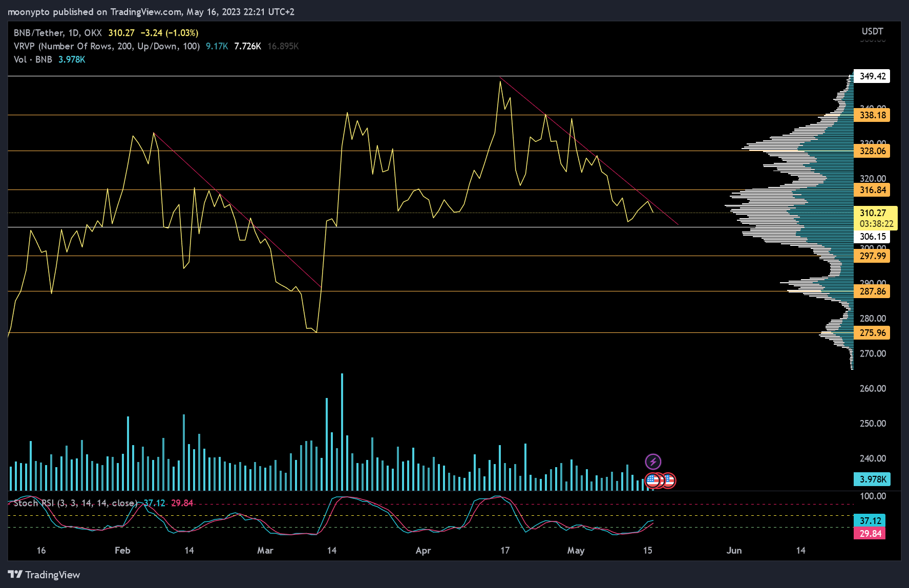Click the 328.06 orange price label

[x=872, y=151]
